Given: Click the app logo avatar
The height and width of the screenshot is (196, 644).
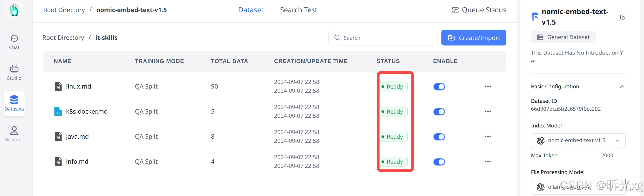Looking at the screenshot, I should click(14, 10).
